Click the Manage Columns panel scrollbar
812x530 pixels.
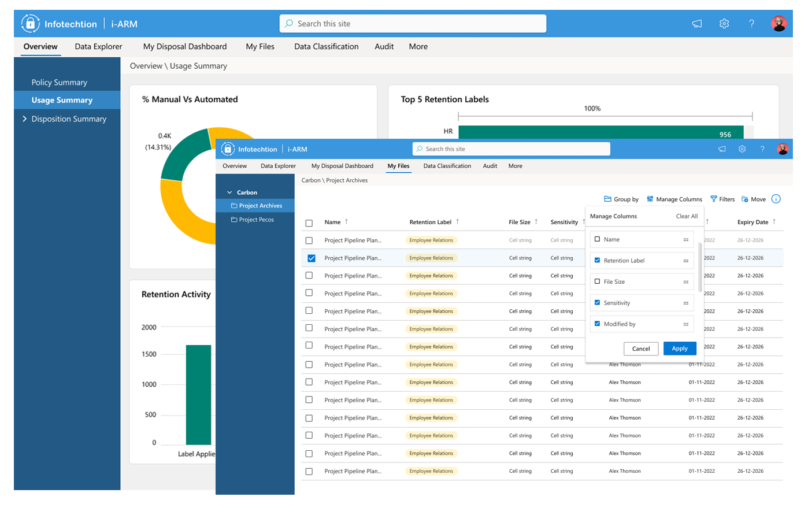coord(700,267)
